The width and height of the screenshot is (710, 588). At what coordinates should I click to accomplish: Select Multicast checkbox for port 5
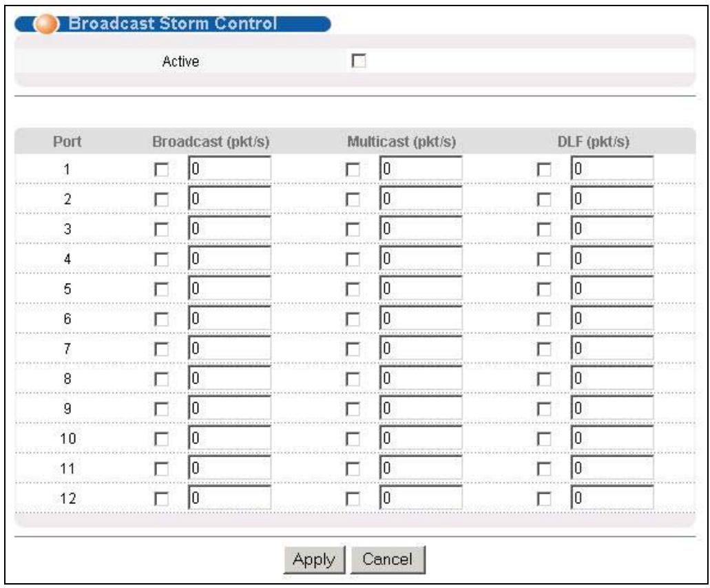click(353, 289)
